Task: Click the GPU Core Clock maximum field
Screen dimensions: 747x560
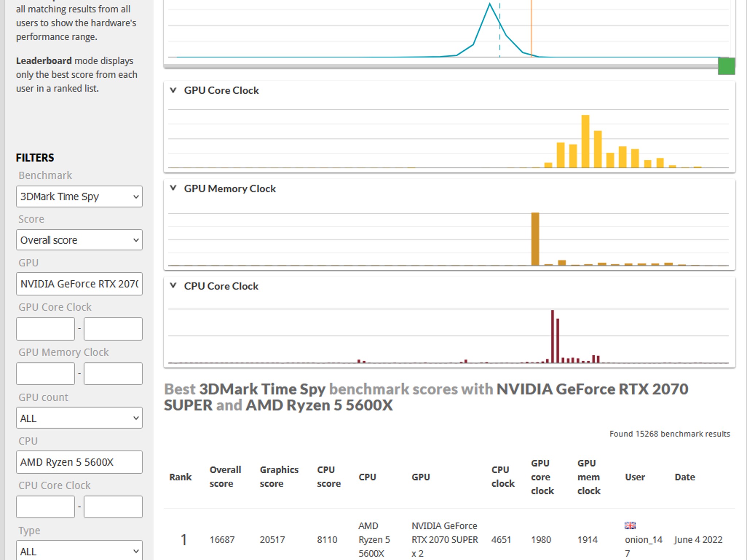Action: (113, 329)
